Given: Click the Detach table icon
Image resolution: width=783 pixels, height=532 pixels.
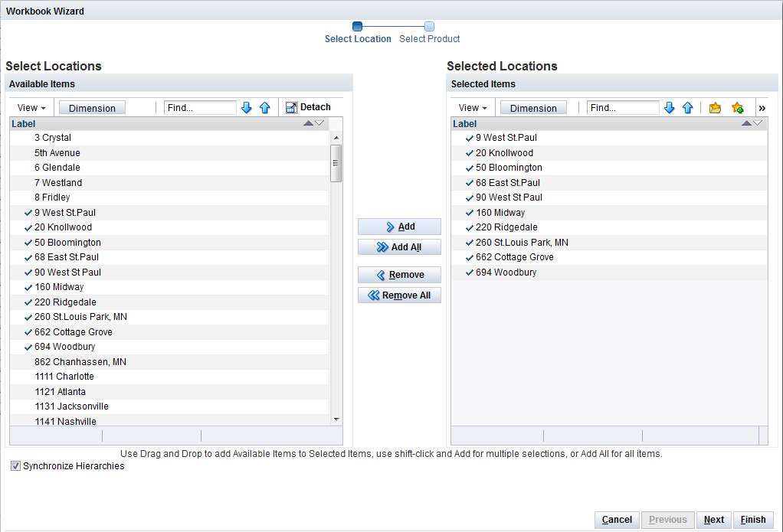Looking at the screenshot, I should coord(291,107).
